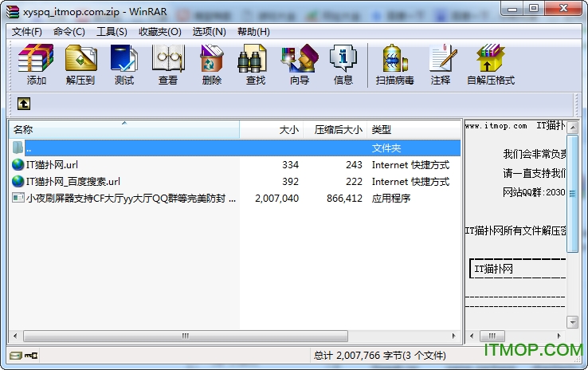Click the www.itmop.com text in comment panel
This screenshot has width=588, height=370.
coord(496,126)
